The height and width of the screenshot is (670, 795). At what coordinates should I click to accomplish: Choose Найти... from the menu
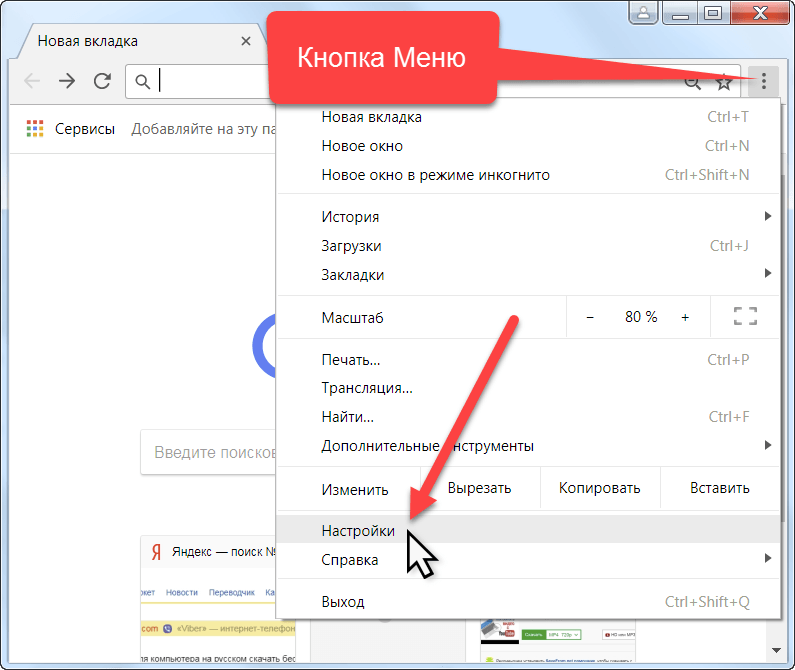[527, 417]
